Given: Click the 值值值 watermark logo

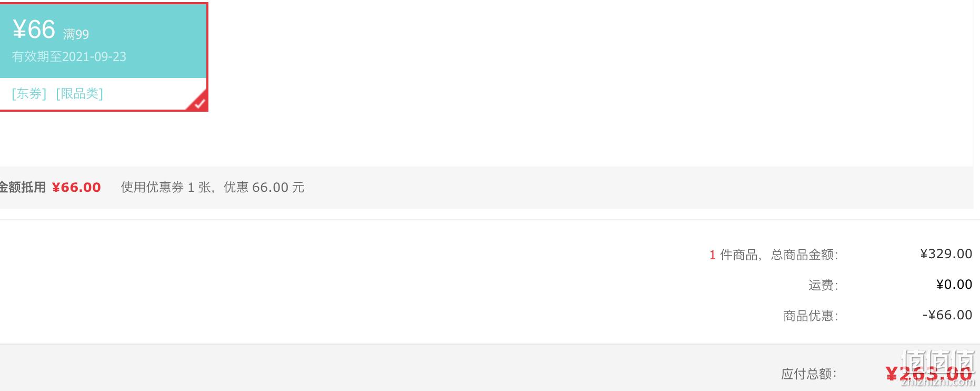Looking at the screenshot, I should (938, 361).
